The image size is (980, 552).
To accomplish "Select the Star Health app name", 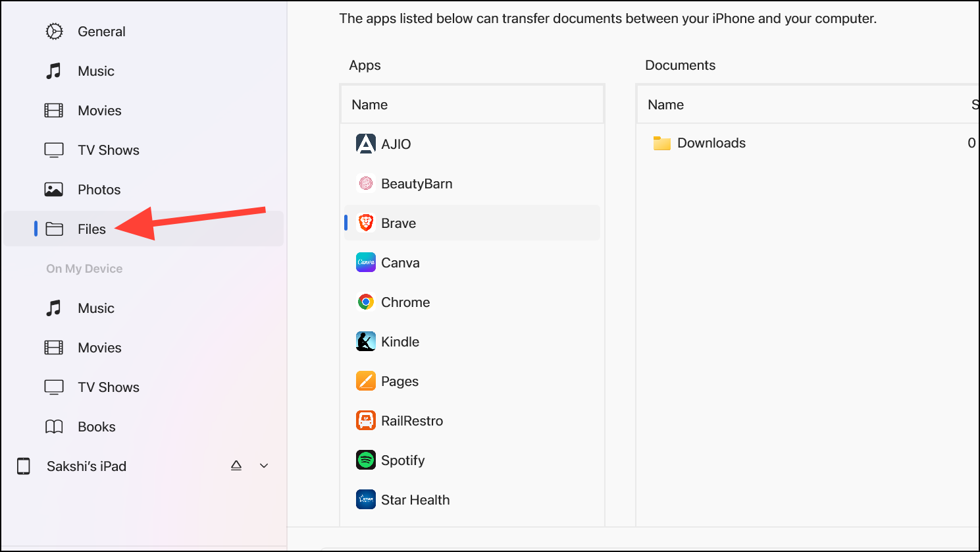I will (415, 500).
